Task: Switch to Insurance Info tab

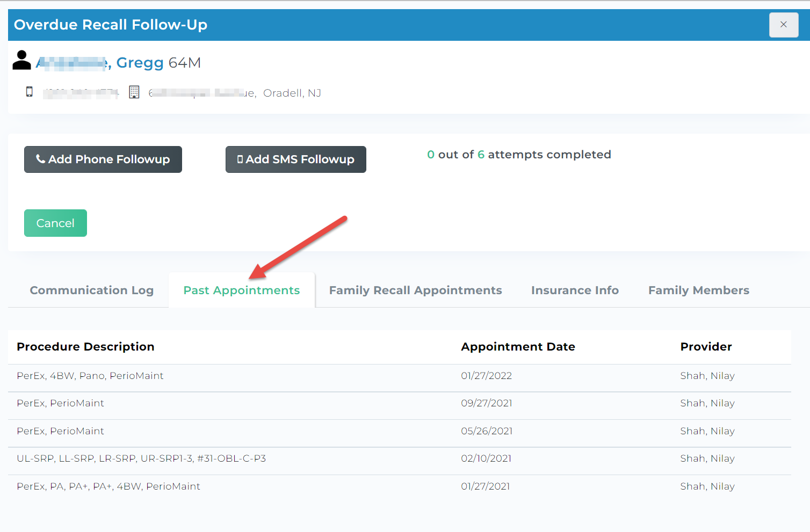Action: [x=575, y=290]
